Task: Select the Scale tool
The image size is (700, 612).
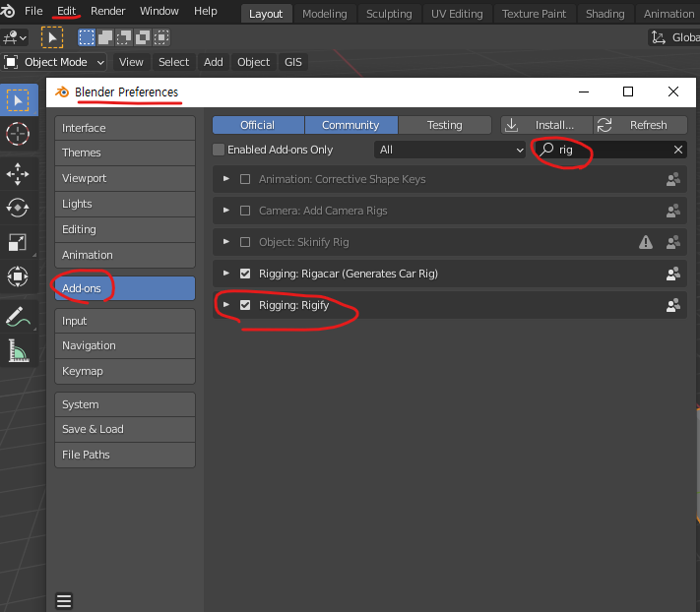Action: 18,243
